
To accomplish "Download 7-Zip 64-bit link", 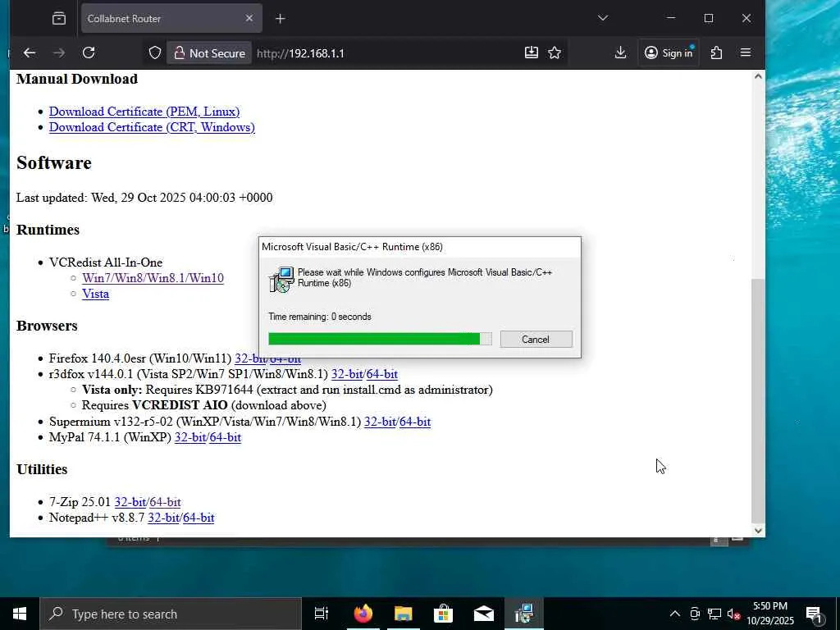I will pyautogui.click(x=165, y=502).
